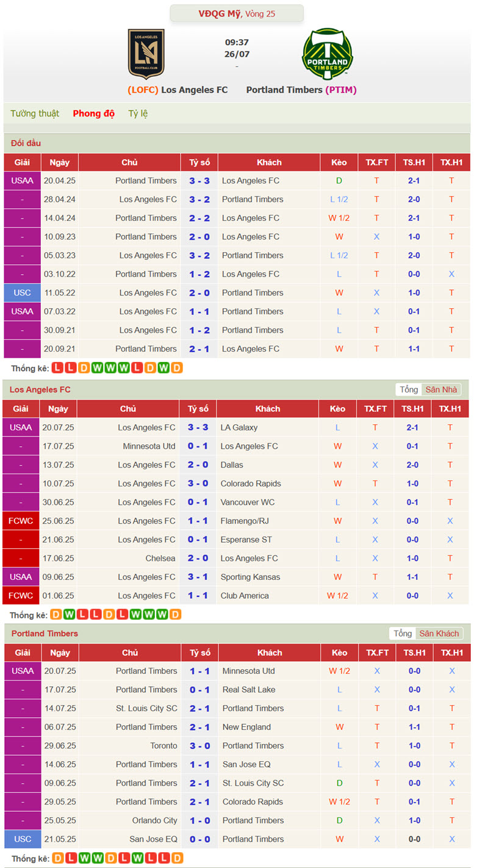Click the USC badge of the 21.05.25 row
The width and height of the screenshot is (488, 868).
tap(23, 839)
